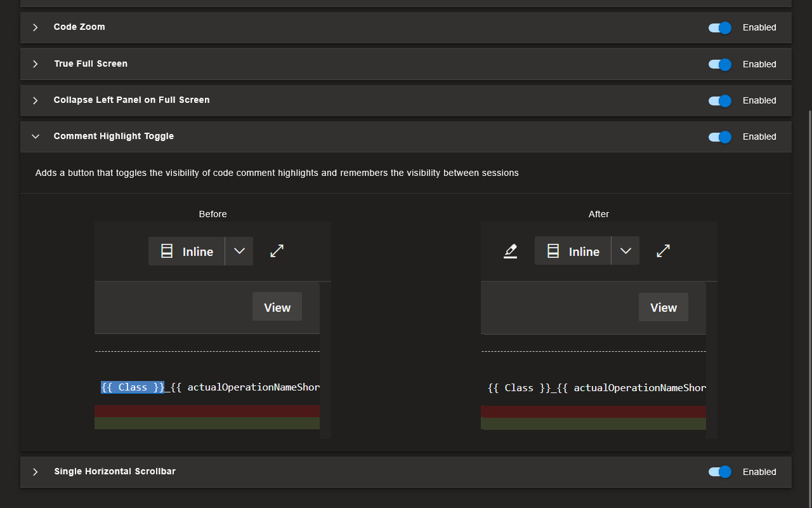Expand the Single Horizontal Scrollbar section
Viewport: 812px width, 508px height.
point(36,472)
